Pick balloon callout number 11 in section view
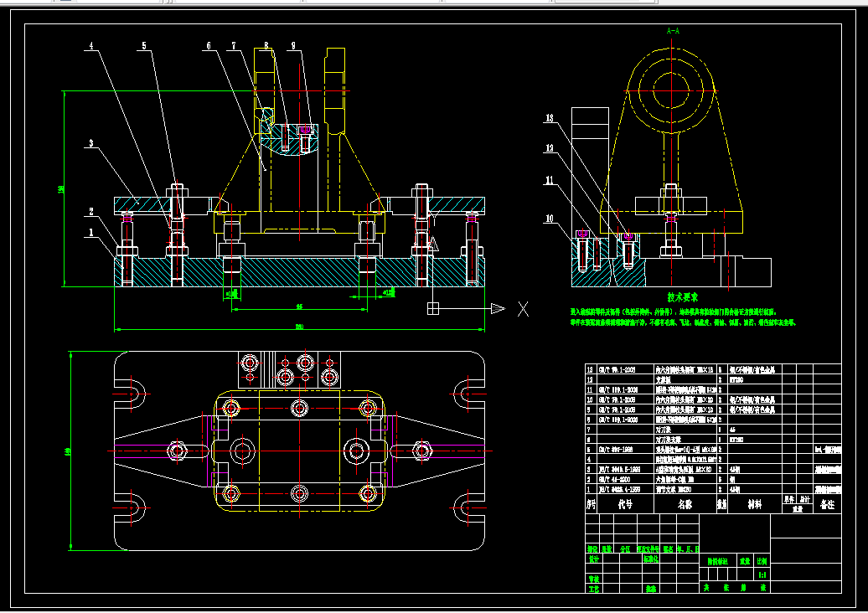868x613 pixels. click(549, 180)
